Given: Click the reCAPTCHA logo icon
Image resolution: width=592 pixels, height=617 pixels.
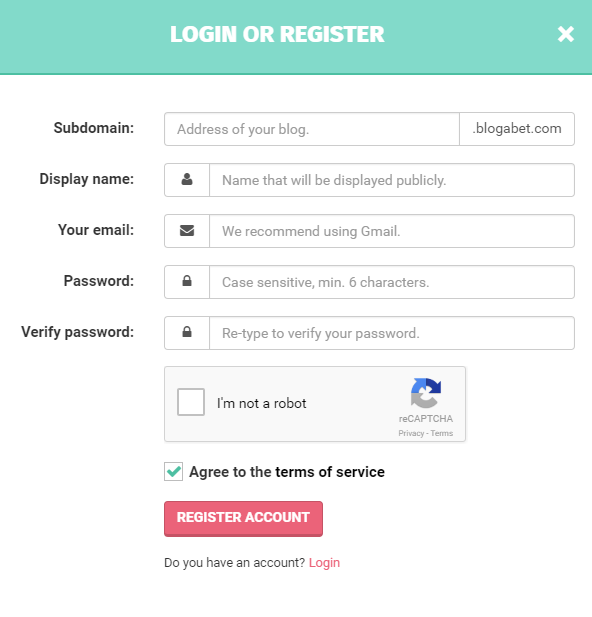Looking at the screenshot, I should (x=426, y=393).
